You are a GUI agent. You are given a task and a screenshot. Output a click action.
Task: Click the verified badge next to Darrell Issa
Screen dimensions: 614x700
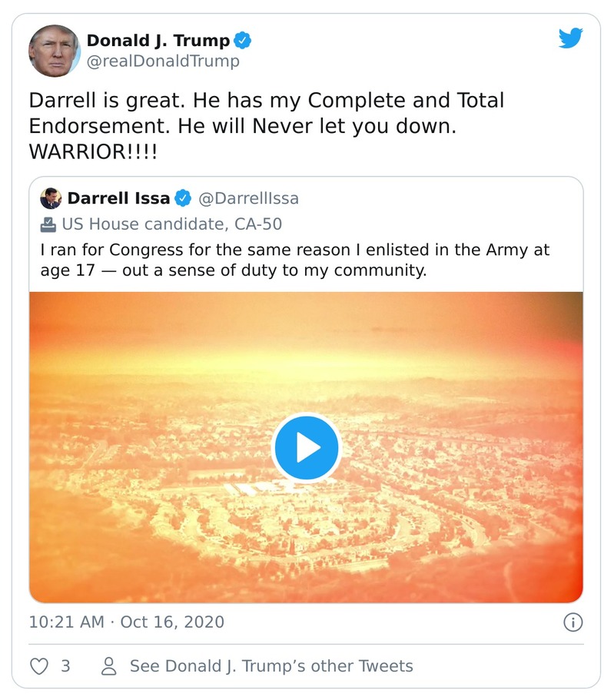183,198
